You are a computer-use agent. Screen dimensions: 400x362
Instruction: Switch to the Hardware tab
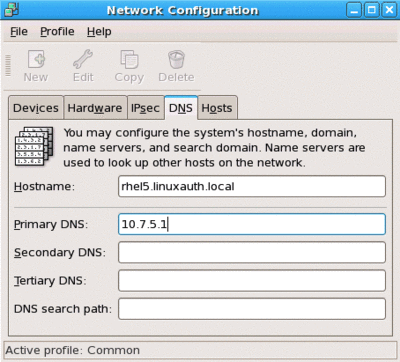[95, 108]
